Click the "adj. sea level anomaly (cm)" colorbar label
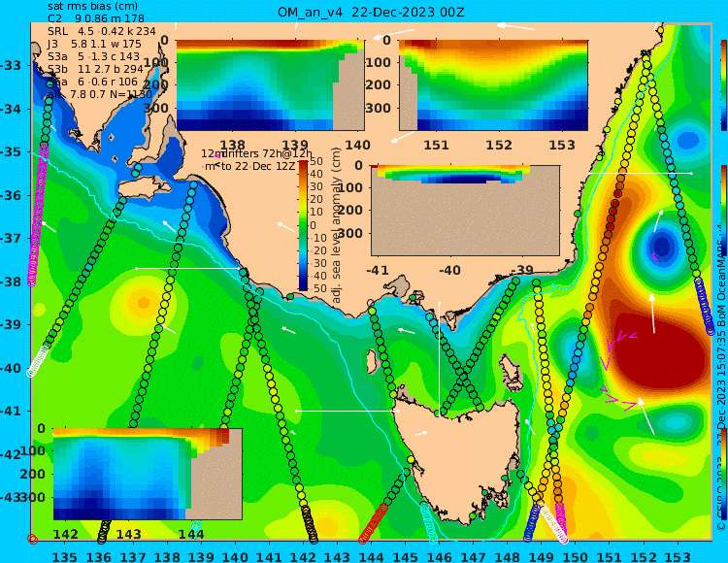 tap(336, 225)
